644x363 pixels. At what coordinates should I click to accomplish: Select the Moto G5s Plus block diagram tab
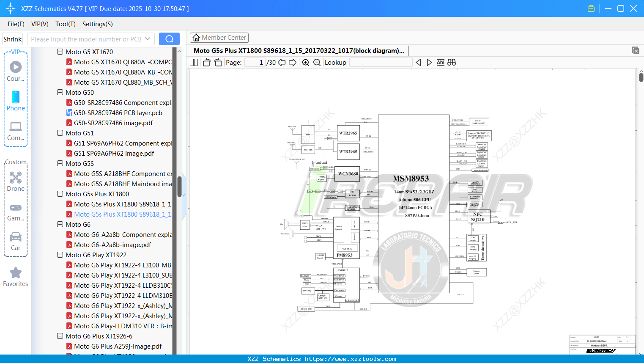click(x=299, y=50)
